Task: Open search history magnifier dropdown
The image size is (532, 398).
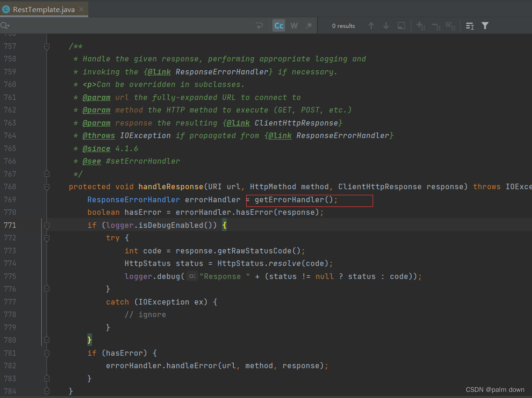Action: click(5, 26)
